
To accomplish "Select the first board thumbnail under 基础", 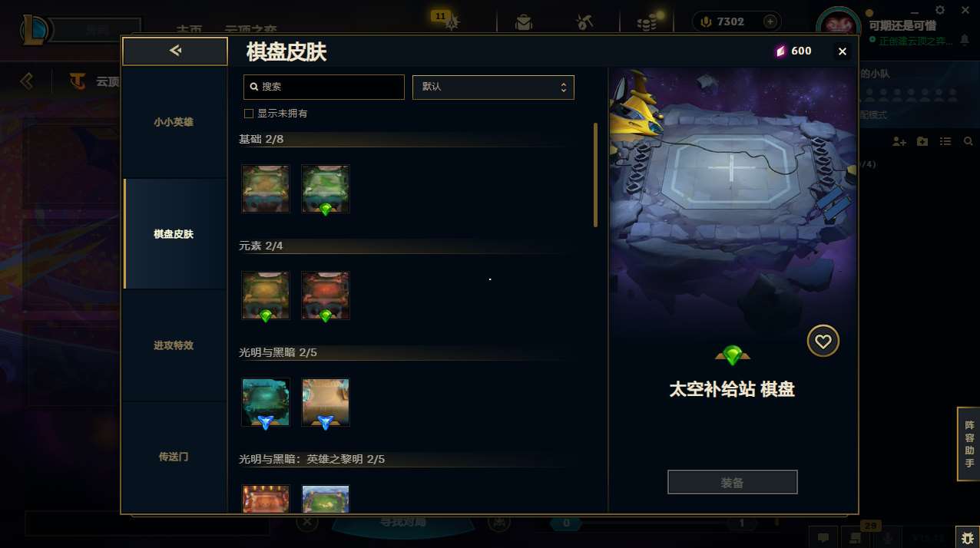I will click(266, 189).
